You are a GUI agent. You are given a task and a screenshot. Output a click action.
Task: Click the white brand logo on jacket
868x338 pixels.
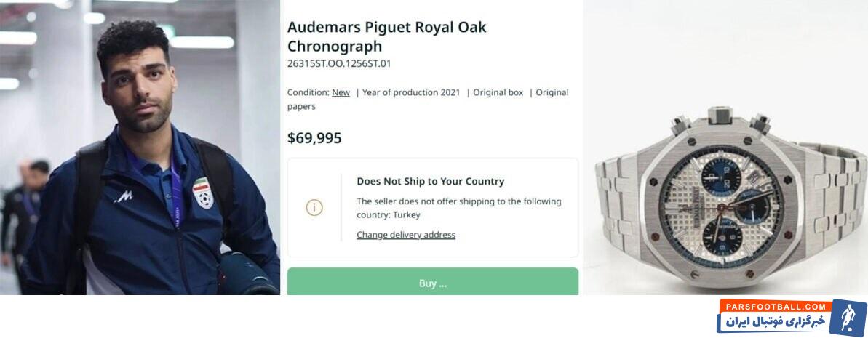pyautogui.click(x=124, y=196)
